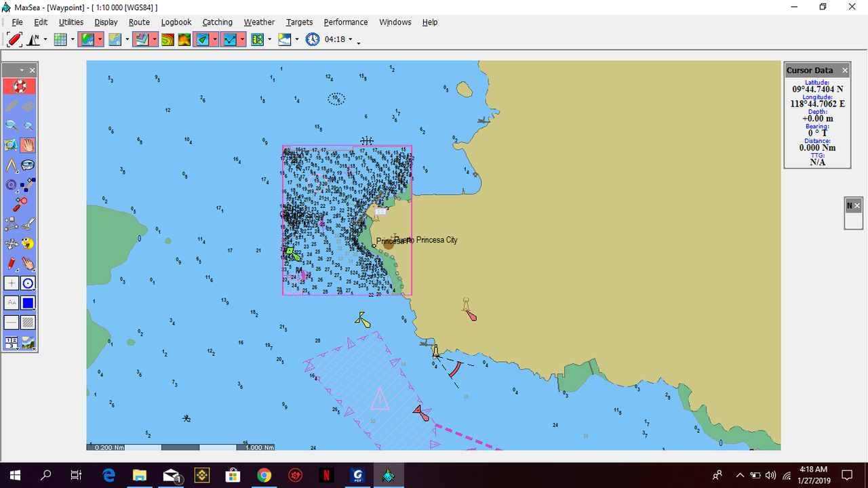Select the hand pan tool

coord(28,145)
